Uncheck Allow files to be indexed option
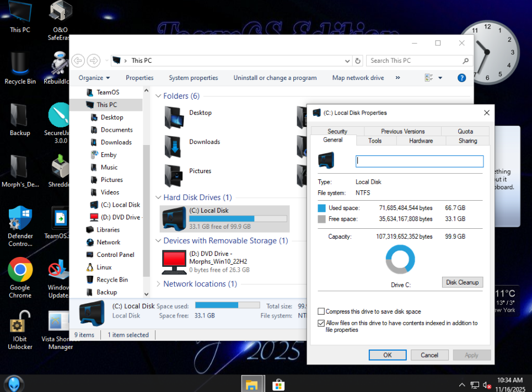Viewport: 532px width, 392px height. tap(321, 324)
